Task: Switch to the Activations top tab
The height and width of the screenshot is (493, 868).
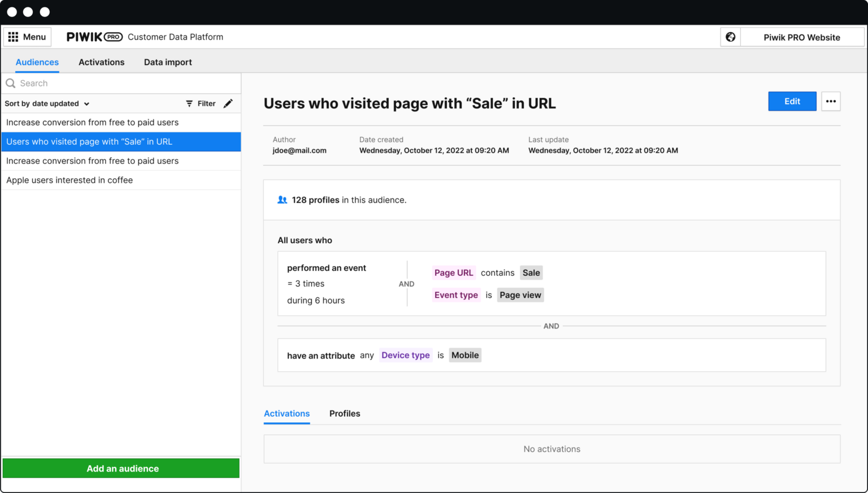Action: click(x=101, y=62)
